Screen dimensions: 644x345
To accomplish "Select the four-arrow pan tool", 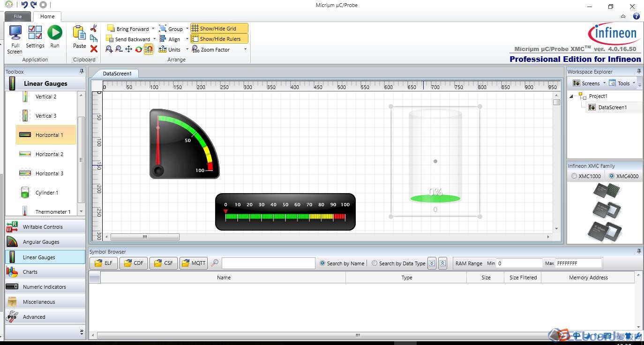I will (x=128, y=49).
